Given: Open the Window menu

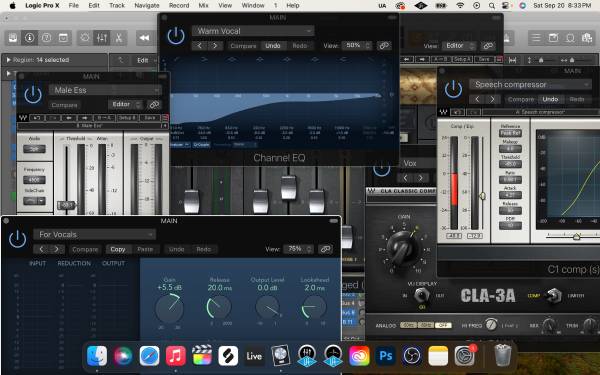Looking at the screenshot, I should coord(253,5).
